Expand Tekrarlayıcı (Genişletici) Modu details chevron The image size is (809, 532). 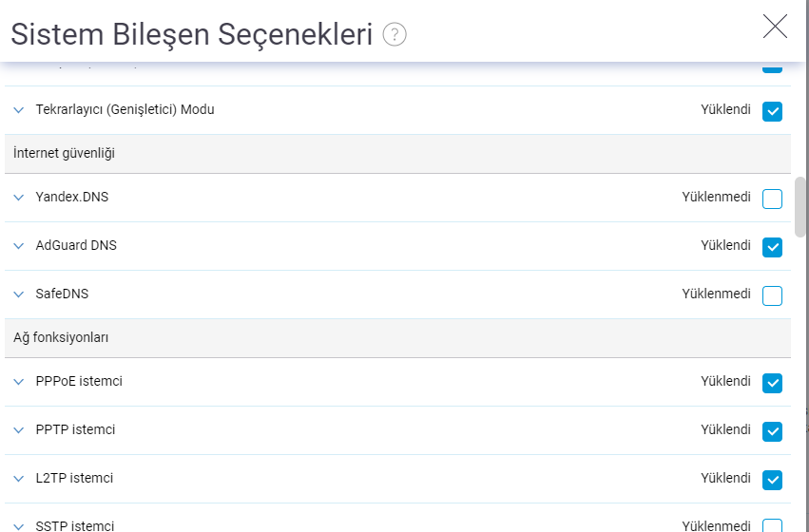19,110
